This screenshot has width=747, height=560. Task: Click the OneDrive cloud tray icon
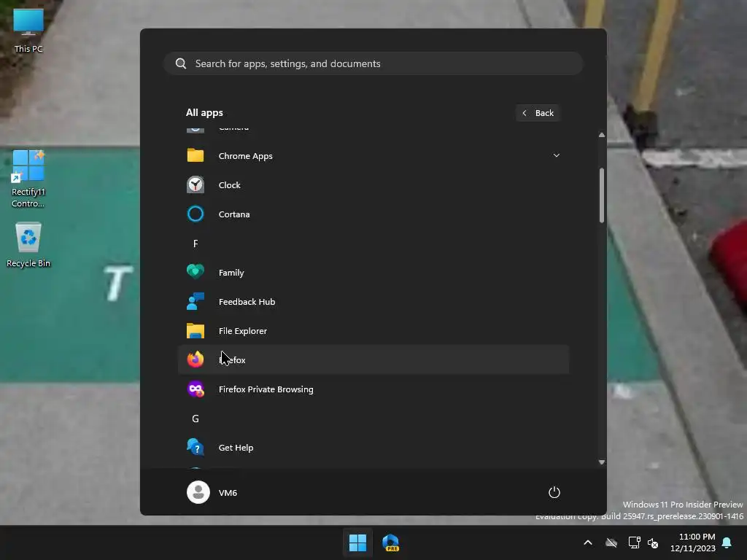[x=611, y=542]
